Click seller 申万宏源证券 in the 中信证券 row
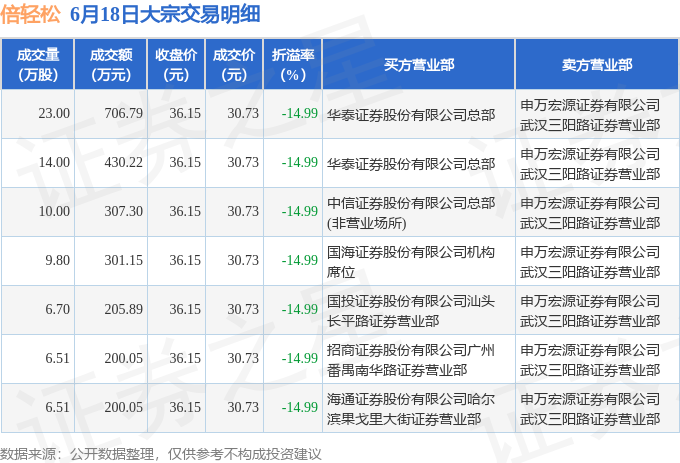This screenshot has width=680, height=463. point(590,213)
